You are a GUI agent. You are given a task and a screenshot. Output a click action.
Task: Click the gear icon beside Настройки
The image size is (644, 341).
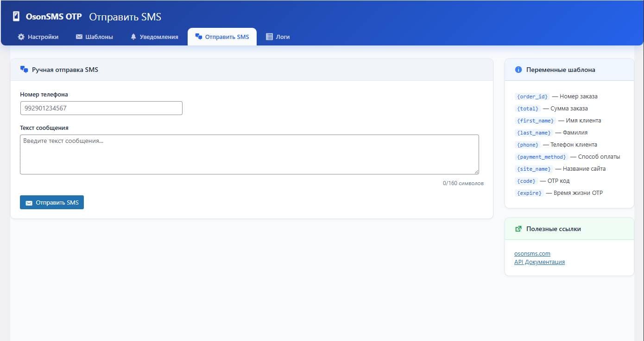21,37
